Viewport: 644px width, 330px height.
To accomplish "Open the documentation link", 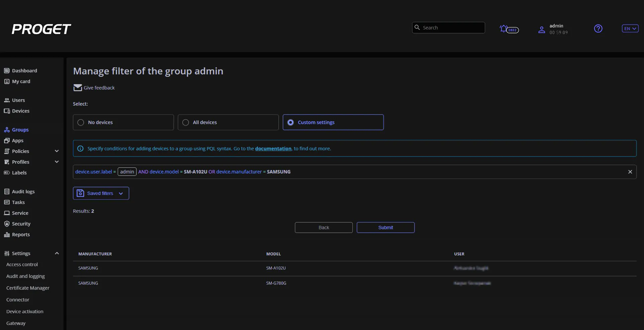I will pyautogui.click(x=273, y=149).
